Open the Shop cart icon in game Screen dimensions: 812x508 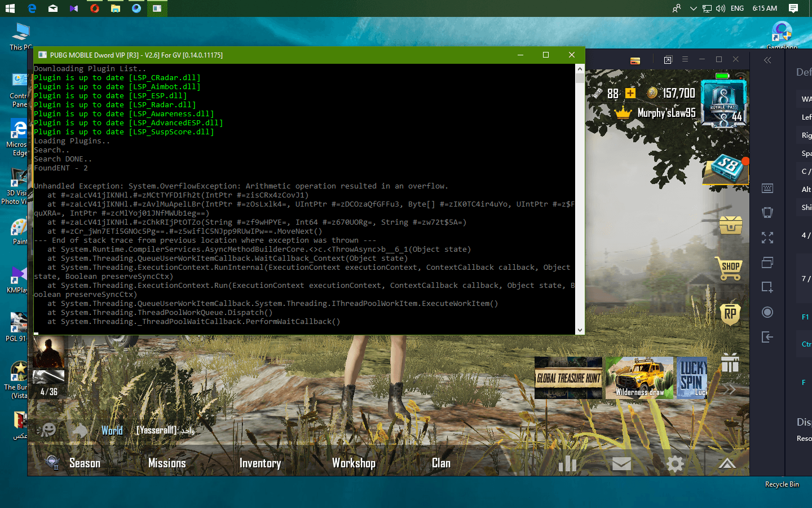tap(730, 268)
